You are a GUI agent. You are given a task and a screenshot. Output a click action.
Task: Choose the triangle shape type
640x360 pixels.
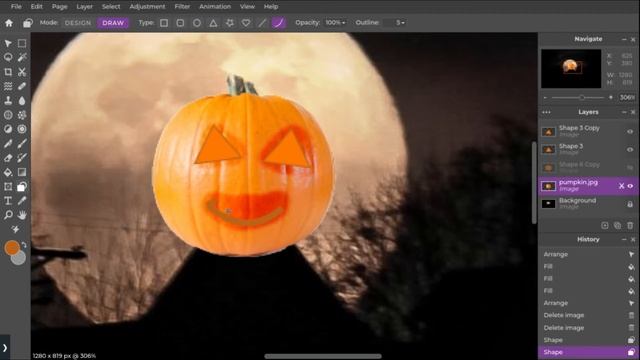[213, 23]
